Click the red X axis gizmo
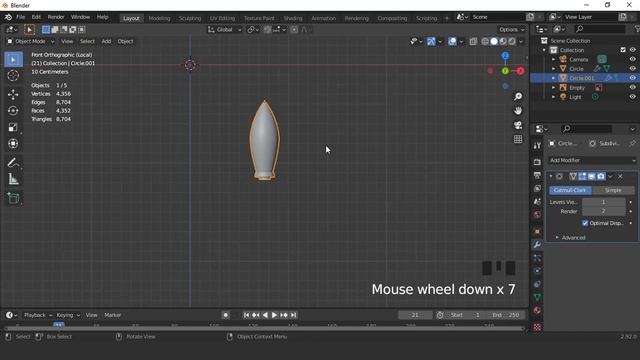The height and width of the screenshot is (360, 640). pos(520,71)
